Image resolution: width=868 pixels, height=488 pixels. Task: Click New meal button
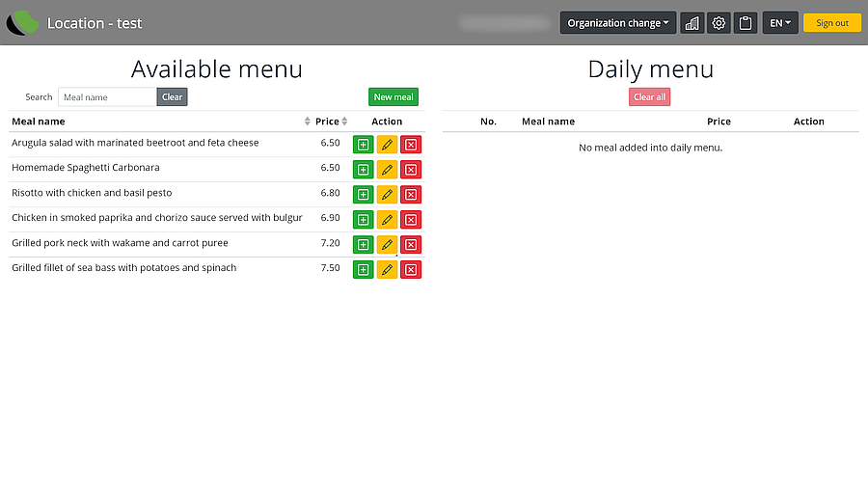[x=393, y=96]
